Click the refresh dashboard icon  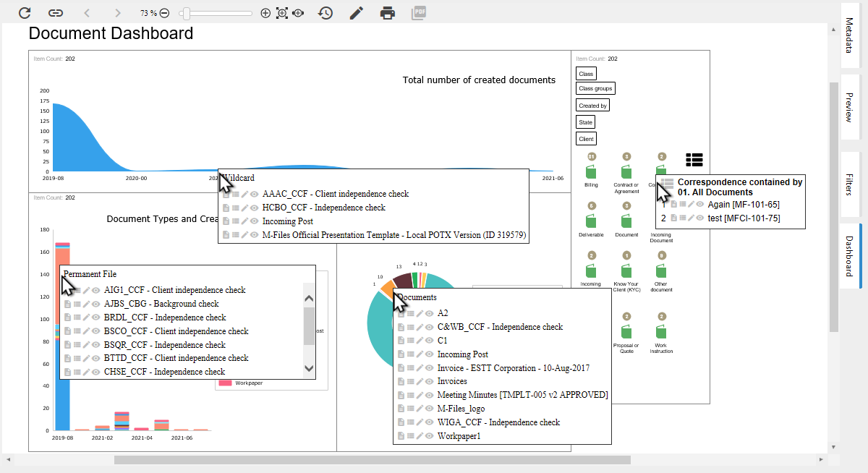[25, 13]
